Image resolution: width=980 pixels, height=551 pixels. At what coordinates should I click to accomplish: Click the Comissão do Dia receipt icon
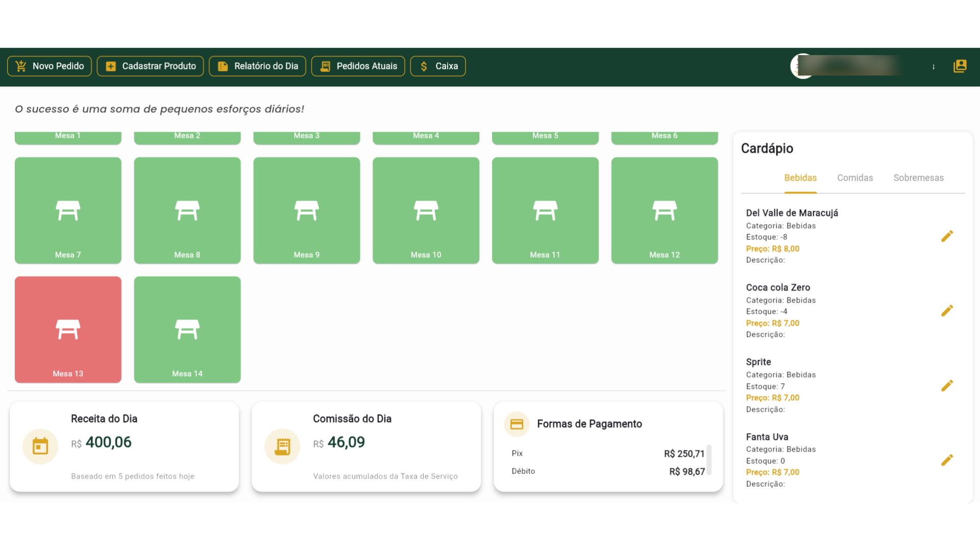[x=282, y=446]
